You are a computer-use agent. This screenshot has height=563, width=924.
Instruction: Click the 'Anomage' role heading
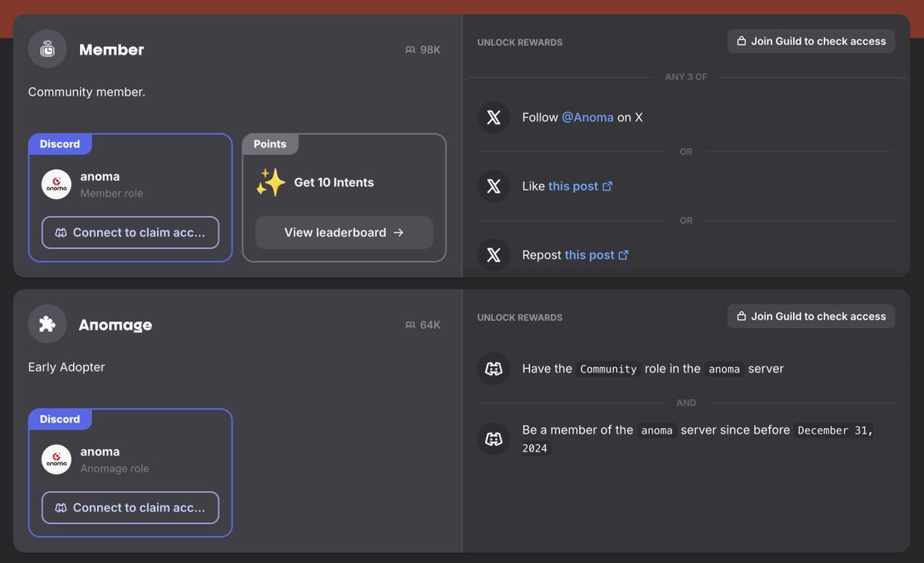tap(115, 325)
